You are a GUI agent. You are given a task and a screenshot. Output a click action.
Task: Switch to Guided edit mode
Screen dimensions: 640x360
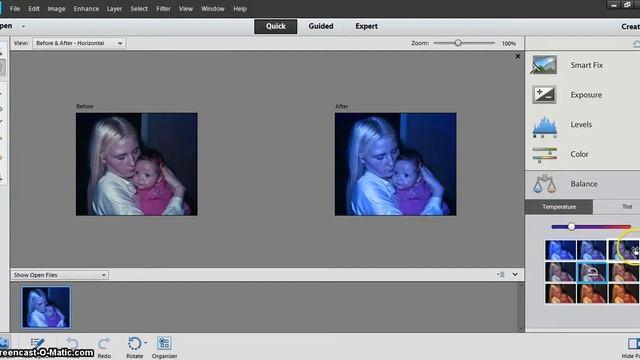tap(321, 26)
